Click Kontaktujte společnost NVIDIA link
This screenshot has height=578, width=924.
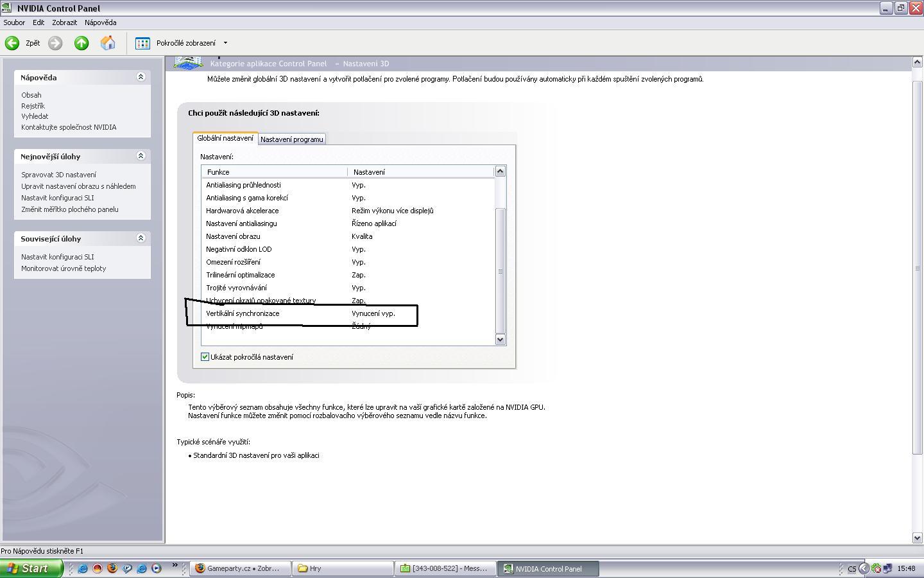click(x=69, y=127)
